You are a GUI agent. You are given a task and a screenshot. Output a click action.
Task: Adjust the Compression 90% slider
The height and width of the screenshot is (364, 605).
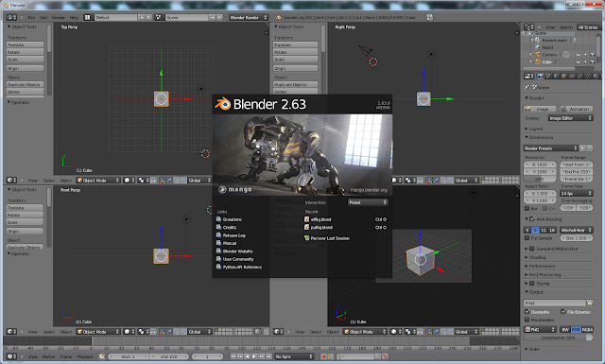coord(558,338)
